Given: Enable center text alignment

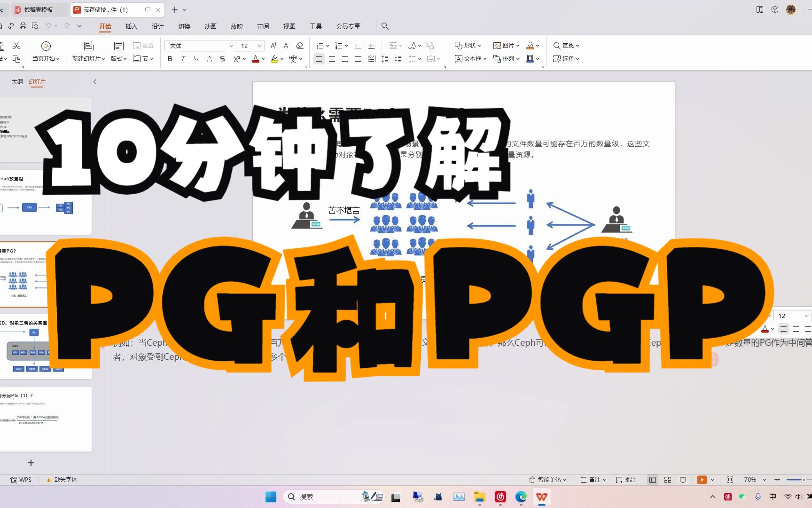Looking at the screenshot, I should click(332, 58).
